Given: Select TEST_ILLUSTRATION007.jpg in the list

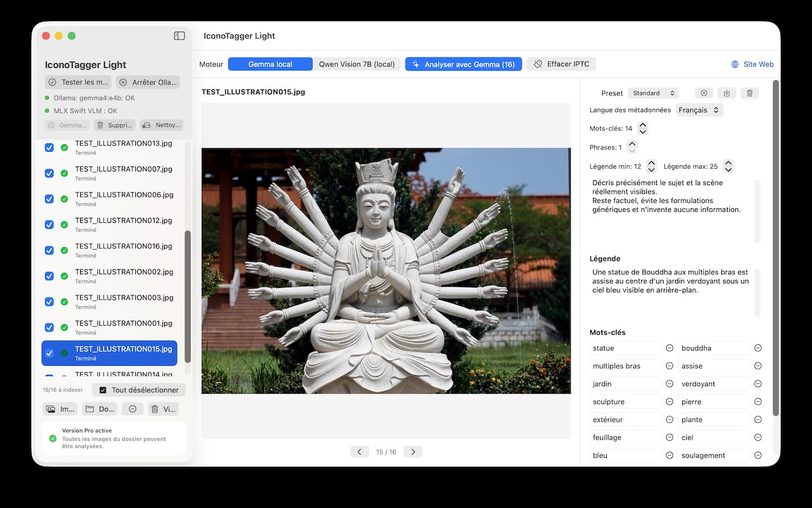Looking at the screenshot, I should (x=109, y=173).
